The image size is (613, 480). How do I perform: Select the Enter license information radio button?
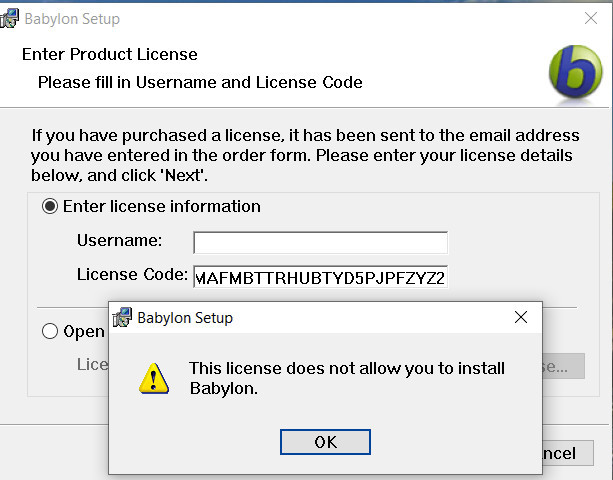pyautogui.click(x=49, y=207)
